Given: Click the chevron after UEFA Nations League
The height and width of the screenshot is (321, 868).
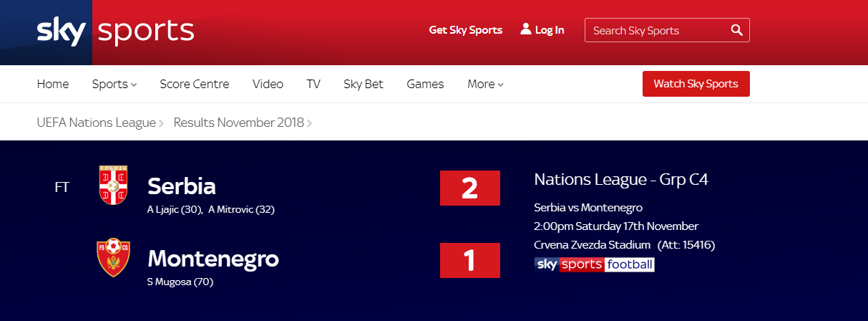Looking at the screenshot, I should (x=161, y=123).
